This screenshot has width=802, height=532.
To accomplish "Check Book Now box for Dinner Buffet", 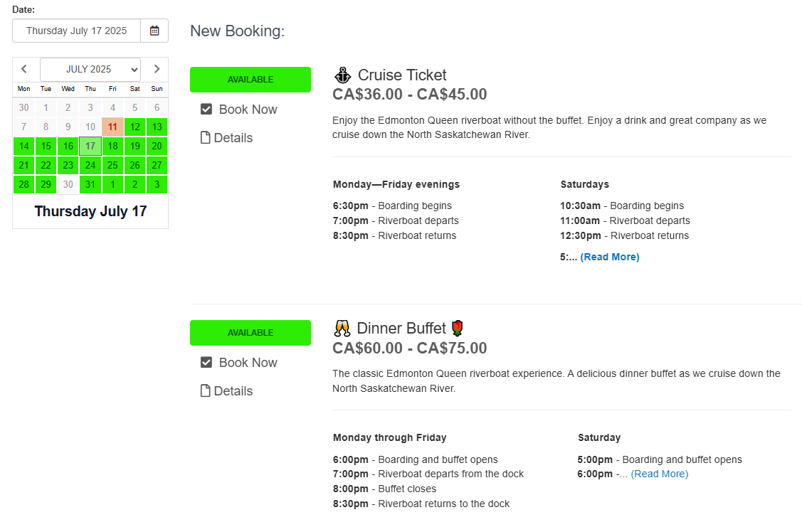I will pyautogui.click(x=206, y=363).
